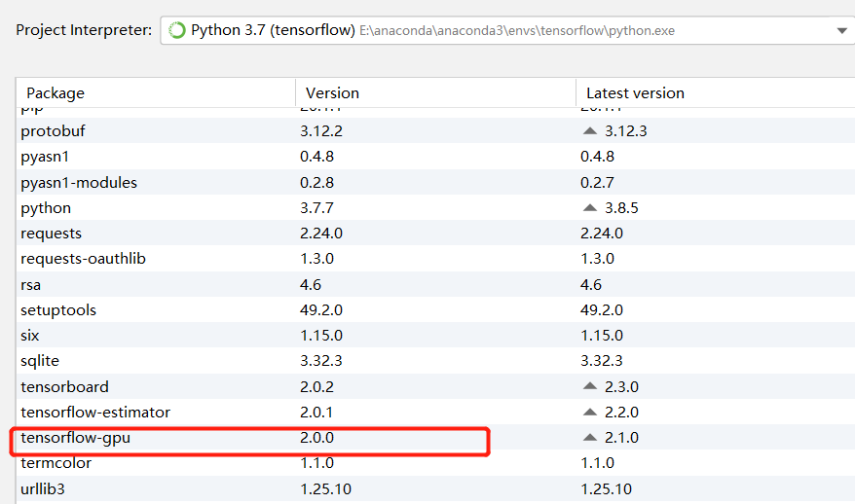Image resolution: width=855 pixels, height=504 pixels.
Task: Select the requests-oauthlib package row
Action: [435, 258]
